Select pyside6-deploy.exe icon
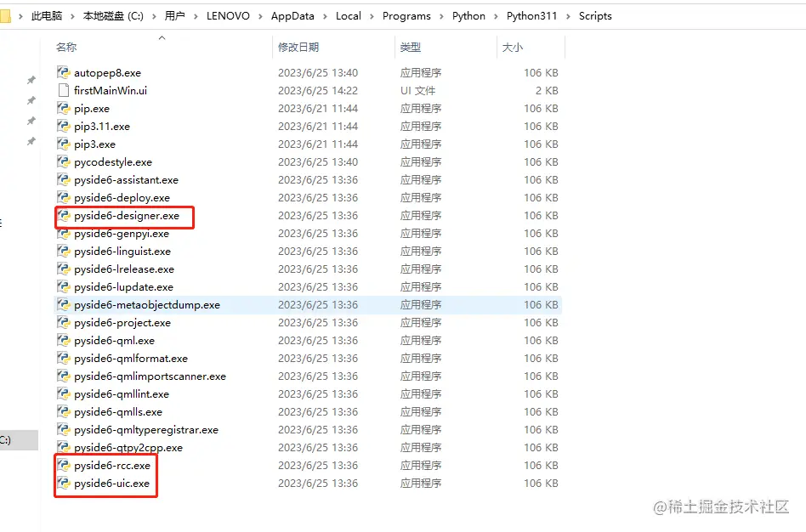This screenshot has height=532, width=806. [63, 197]
